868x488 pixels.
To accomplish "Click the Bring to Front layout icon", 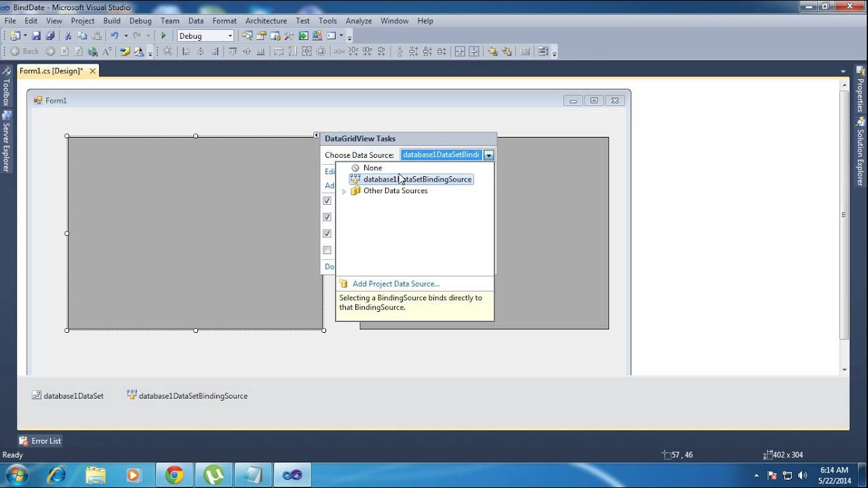I will [x=492, y=52].
